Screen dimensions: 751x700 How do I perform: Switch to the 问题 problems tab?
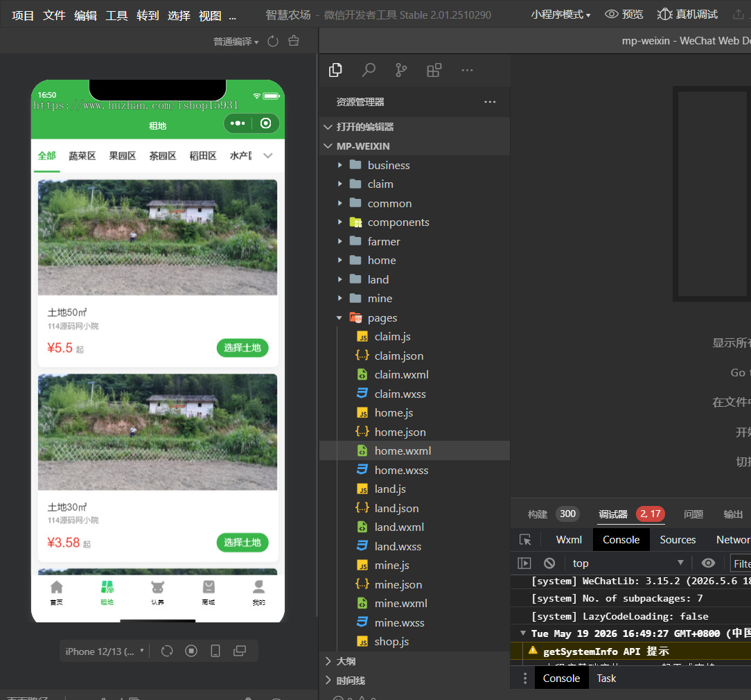click(x=693, y=514)
